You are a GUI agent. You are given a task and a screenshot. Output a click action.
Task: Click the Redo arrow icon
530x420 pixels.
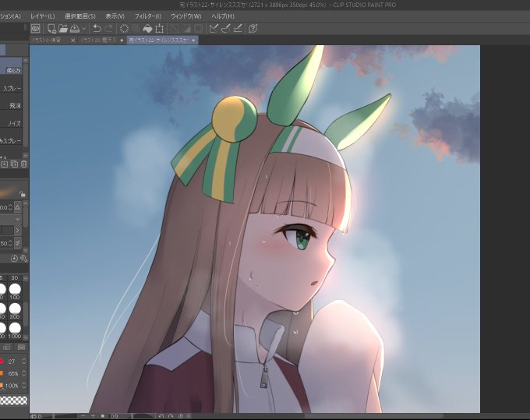[109, 29]
